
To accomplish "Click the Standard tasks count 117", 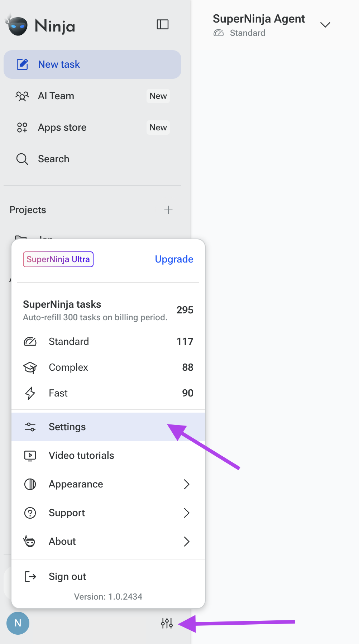I will click(x=185, y=342).
